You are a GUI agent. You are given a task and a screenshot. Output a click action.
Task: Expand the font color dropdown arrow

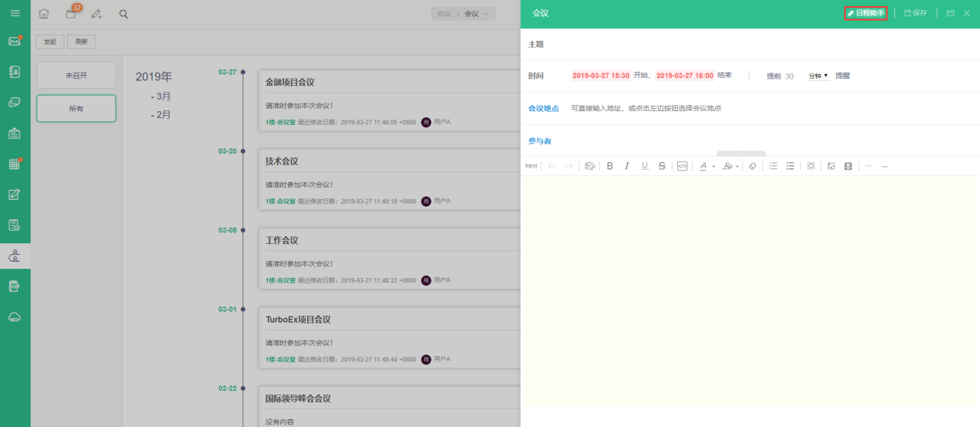[x=714, y=166]
